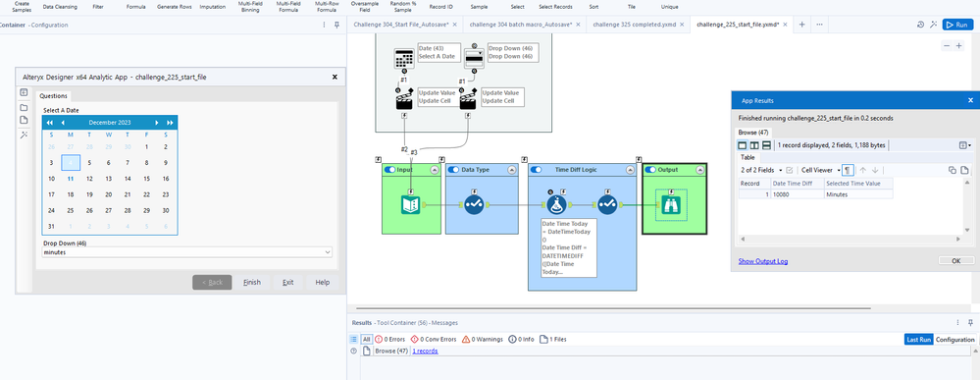Zoom out the canvas with minus button

pyautogui.click(x=947, y=46)
